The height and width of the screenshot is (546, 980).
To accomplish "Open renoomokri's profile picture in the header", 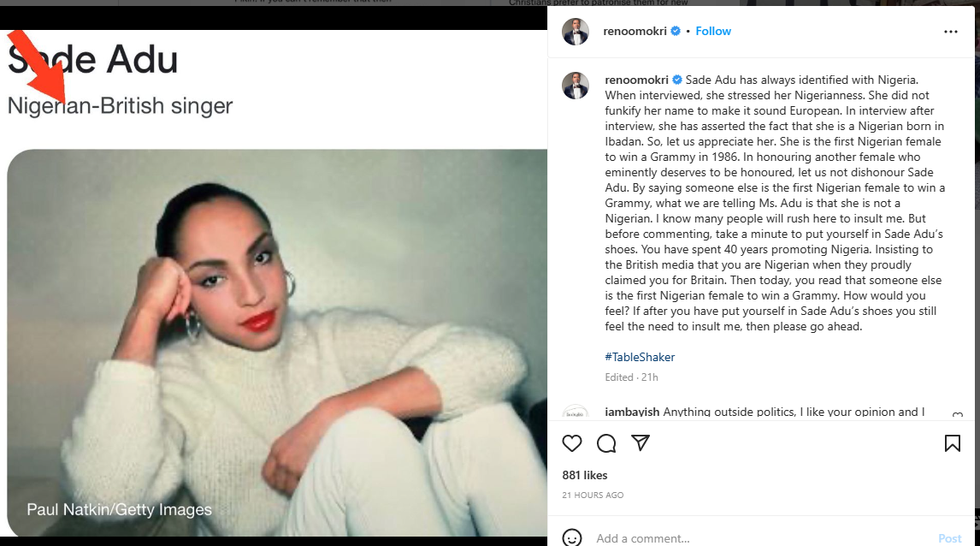I will coord(576,32).
